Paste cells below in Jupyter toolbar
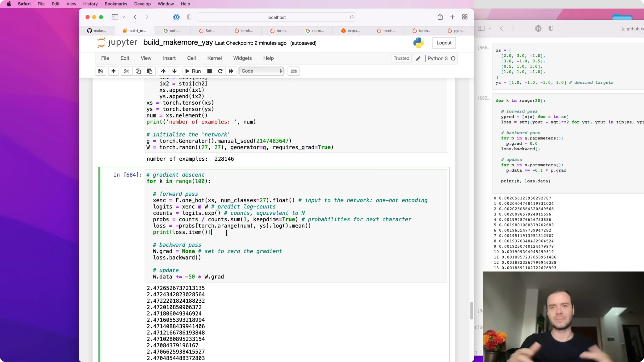The image size is (644, 362). click(x=150, y=71)
